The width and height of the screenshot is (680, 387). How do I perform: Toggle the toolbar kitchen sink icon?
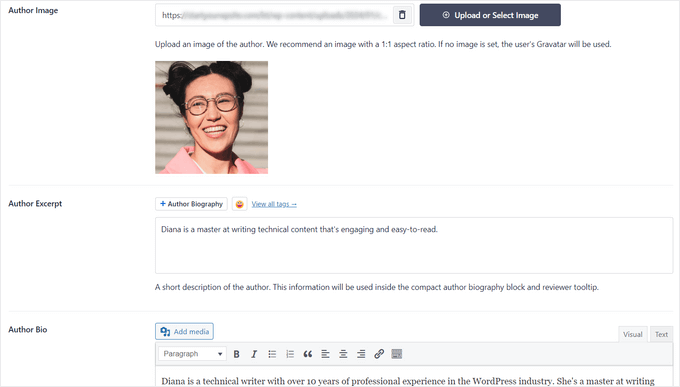397,354
